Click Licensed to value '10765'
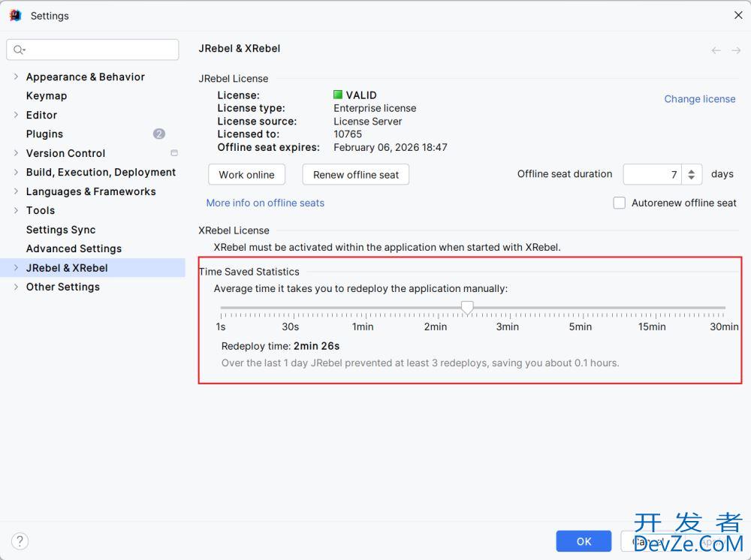Screen dimensions: 751x560 point(348,134)
